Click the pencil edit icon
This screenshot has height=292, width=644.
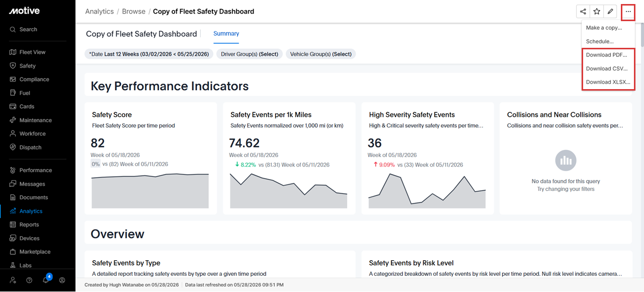tap(610, 12)
